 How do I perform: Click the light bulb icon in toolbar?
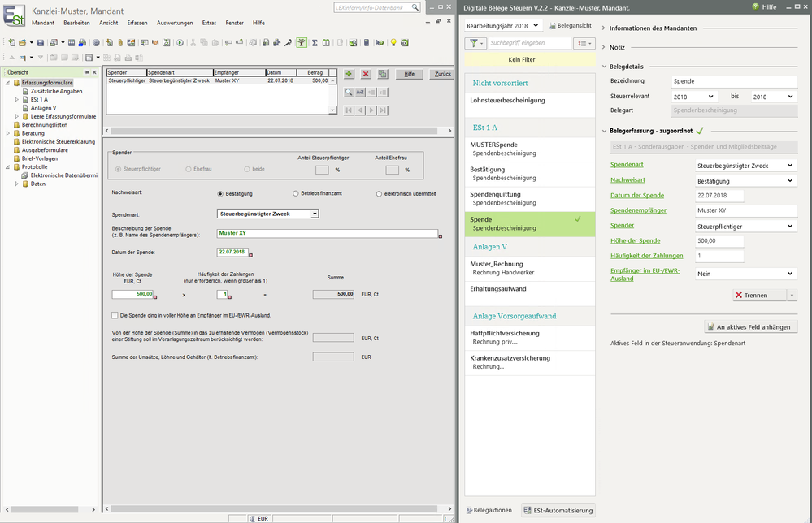393,42
